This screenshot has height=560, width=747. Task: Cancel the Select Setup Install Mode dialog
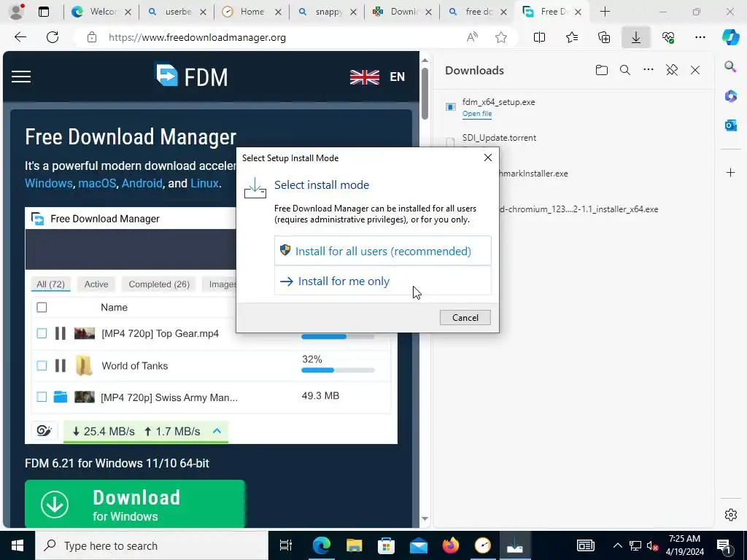(x=465, y=318)
